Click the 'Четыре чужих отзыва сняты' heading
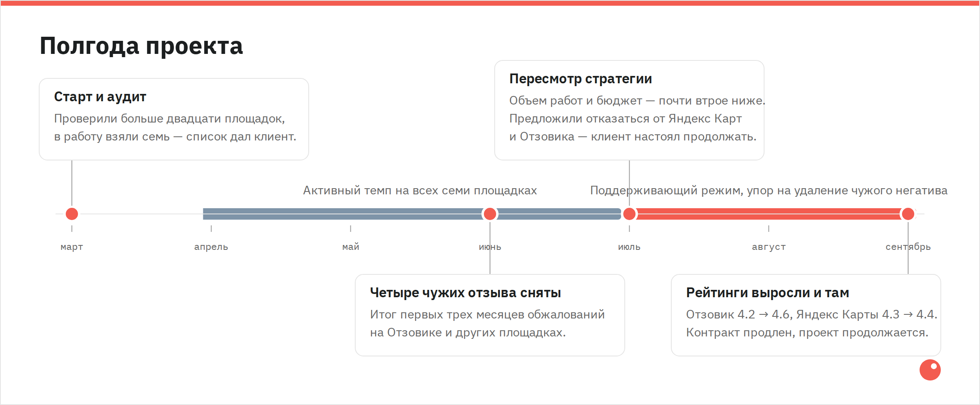Screen dimensions: 980x405 (x=465, y=293)
